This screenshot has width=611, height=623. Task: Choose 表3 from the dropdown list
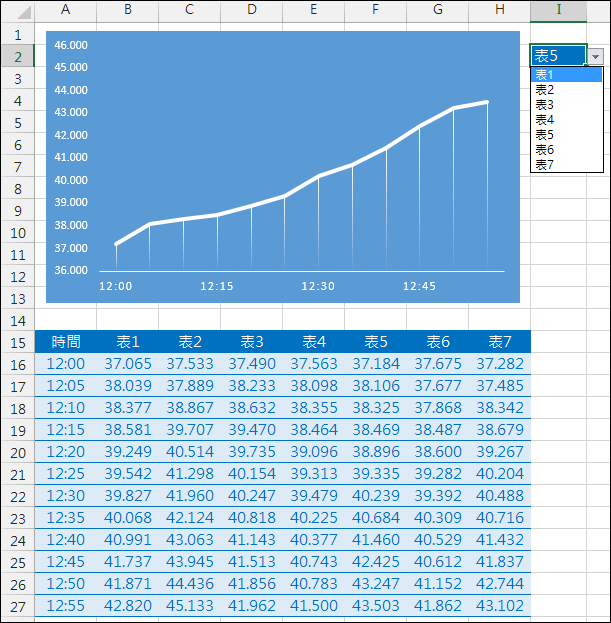pyautogui.click(x=567, y=105)
